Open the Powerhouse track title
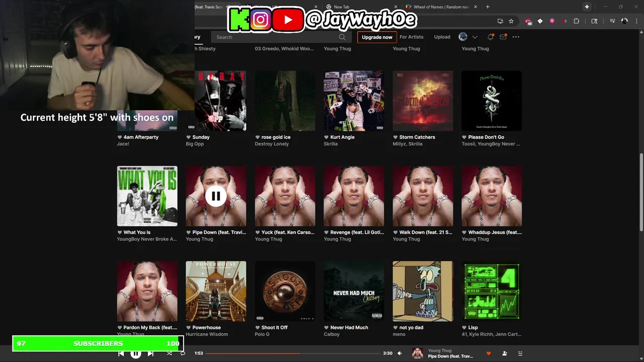Image resolution: width=644 pixels, height=362 pixels. tap(206, 327)
